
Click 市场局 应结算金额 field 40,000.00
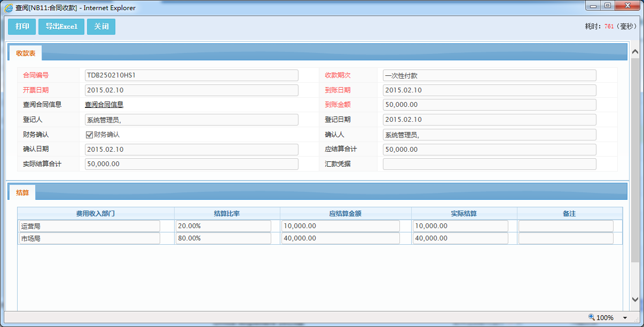(x=341, y=238)
